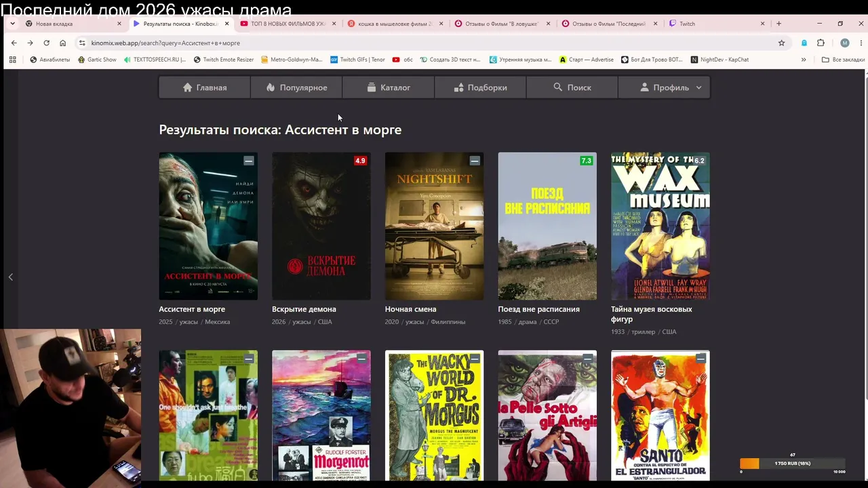Click the Вскрытие демона title link
Viewport: 868px width, 488px height.
click(304, 309)
